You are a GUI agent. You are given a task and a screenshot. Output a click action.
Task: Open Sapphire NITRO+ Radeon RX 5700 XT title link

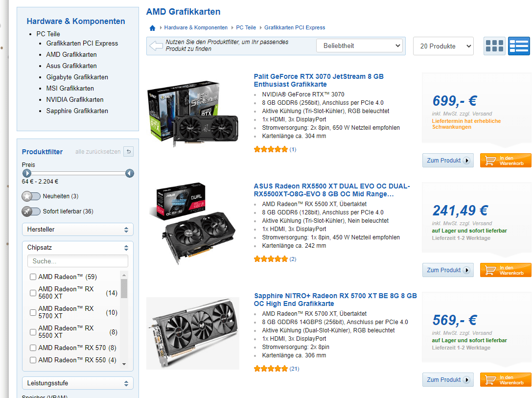tap(335, 300)
